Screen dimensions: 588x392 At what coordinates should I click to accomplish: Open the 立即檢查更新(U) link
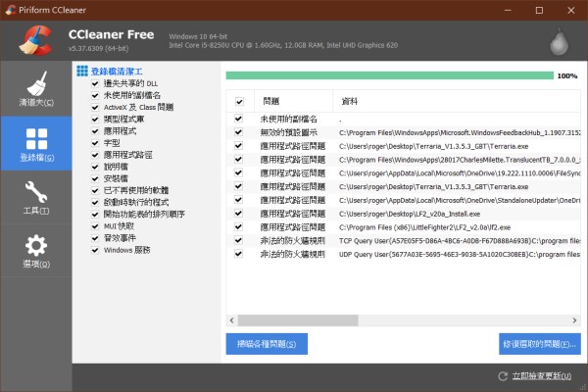pyautogui.click(x=542, y=376)
